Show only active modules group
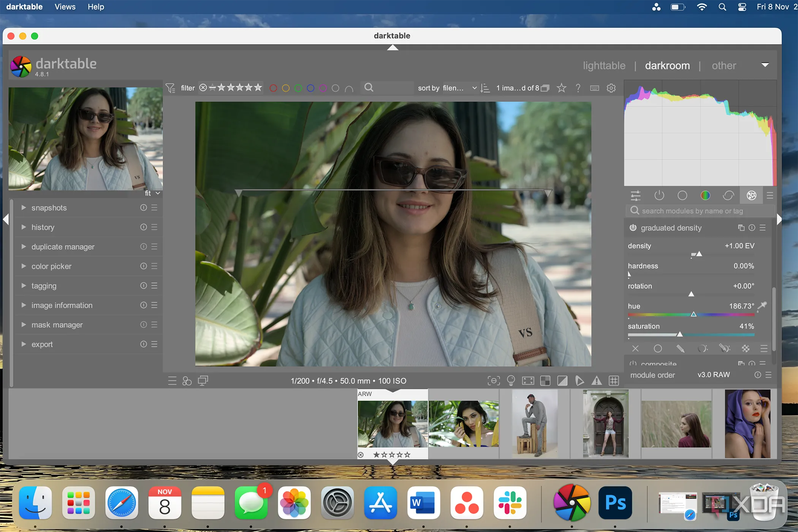This screenshot has height=532, width=798. tap(659, 195)
